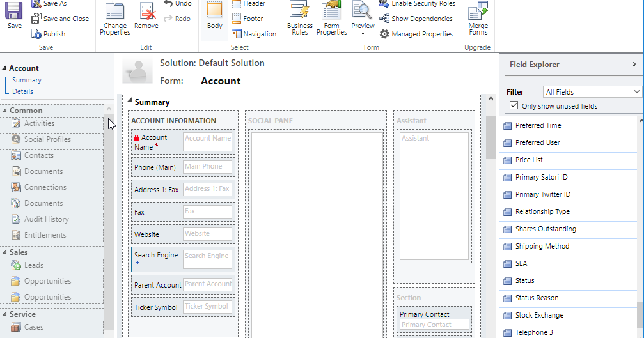The image size is (644, 338).
Task: Select the Footer area
Action: 247,19
